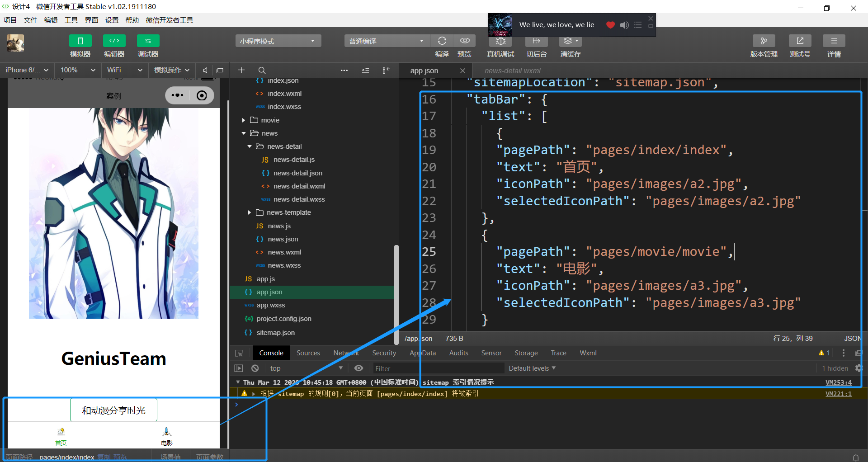Click the simulator capsule close circle icon
Screen dimensions: 868x462
(x=202, y=95)
